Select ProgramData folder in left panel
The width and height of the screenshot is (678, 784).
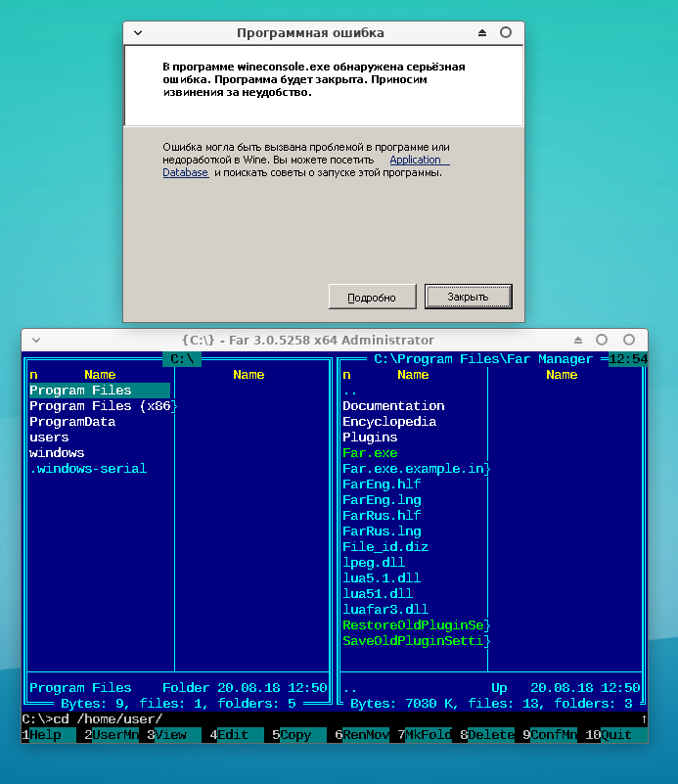(72, 422)
